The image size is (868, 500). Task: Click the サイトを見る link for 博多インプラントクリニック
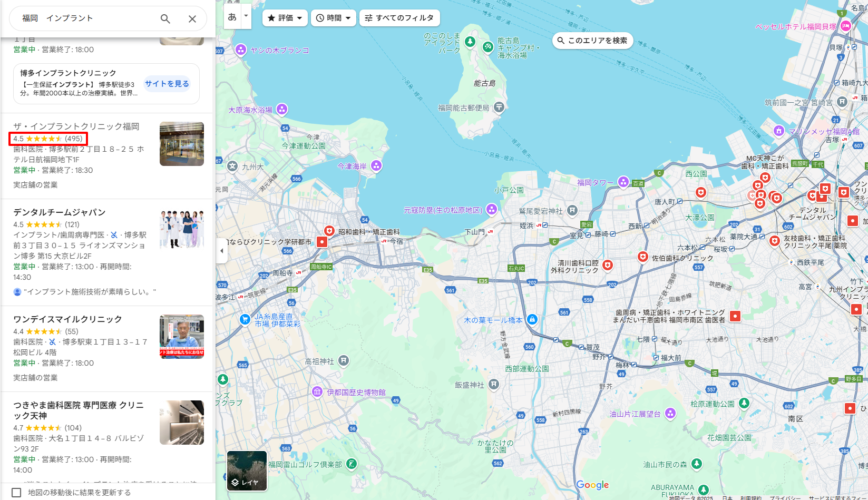167,83
